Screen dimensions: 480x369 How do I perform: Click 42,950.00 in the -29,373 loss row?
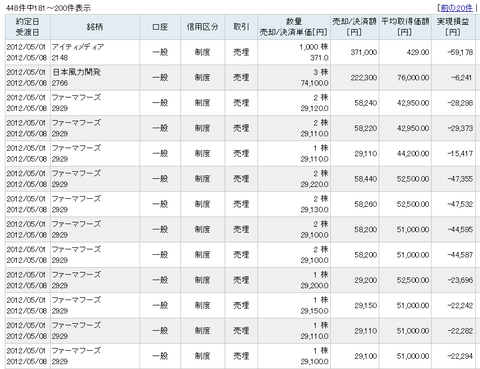coord(413,128)
